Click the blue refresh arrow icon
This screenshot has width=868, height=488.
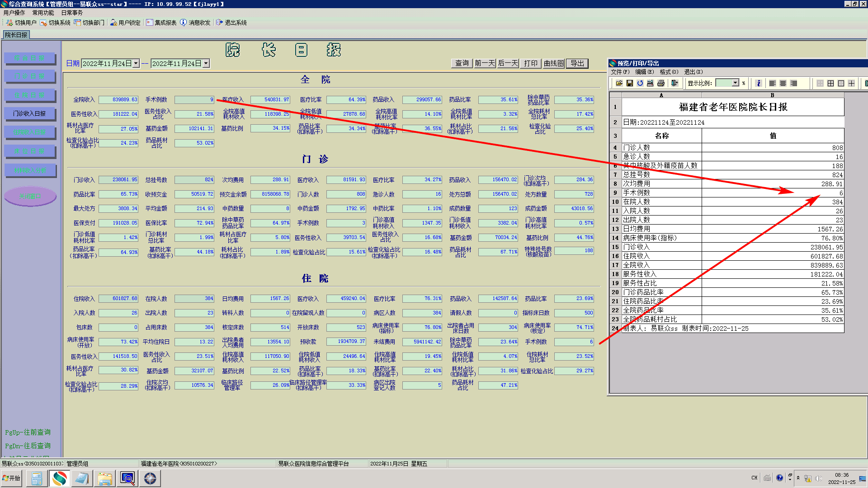640,83
